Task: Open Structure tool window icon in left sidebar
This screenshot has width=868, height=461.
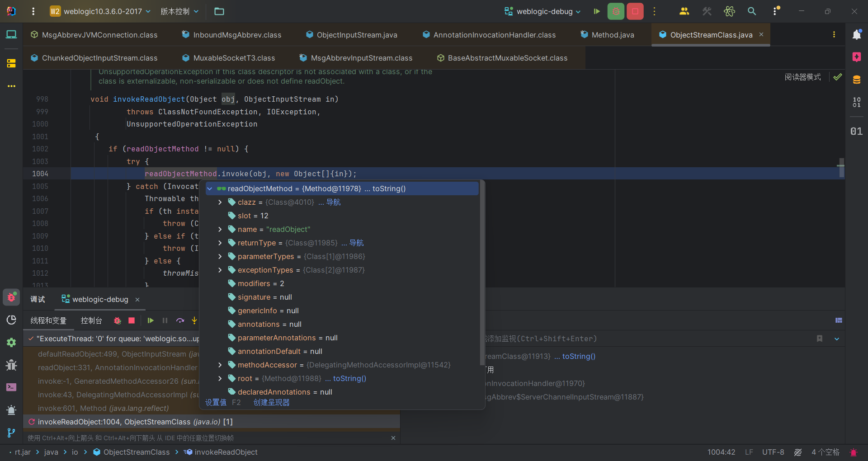Action: tap(11, 63)
